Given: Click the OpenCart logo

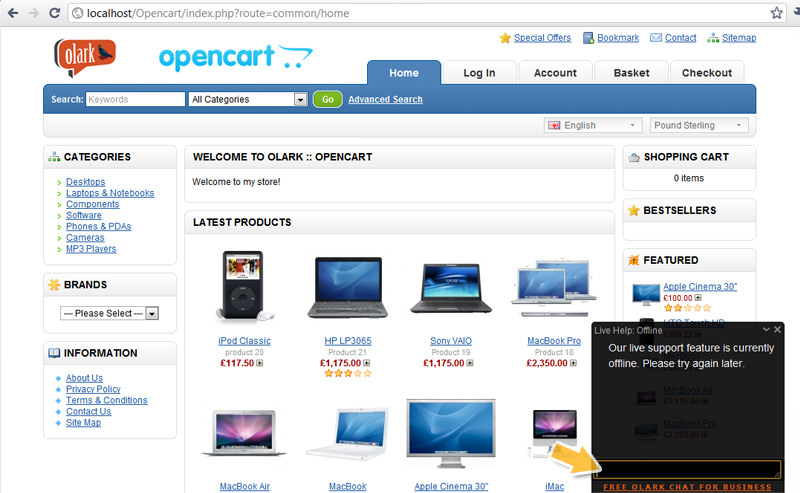Looking at the screenshot, I should [230, 57].
